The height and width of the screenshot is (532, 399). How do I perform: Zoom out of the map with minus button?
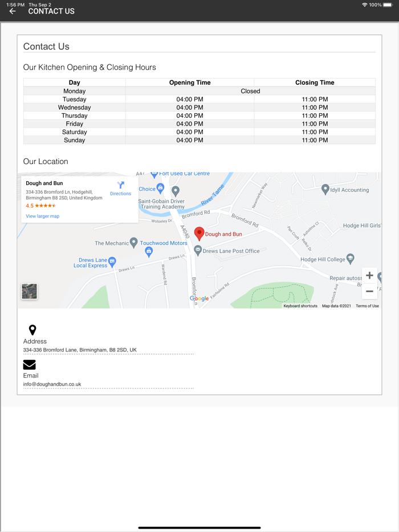click(369, 291)
